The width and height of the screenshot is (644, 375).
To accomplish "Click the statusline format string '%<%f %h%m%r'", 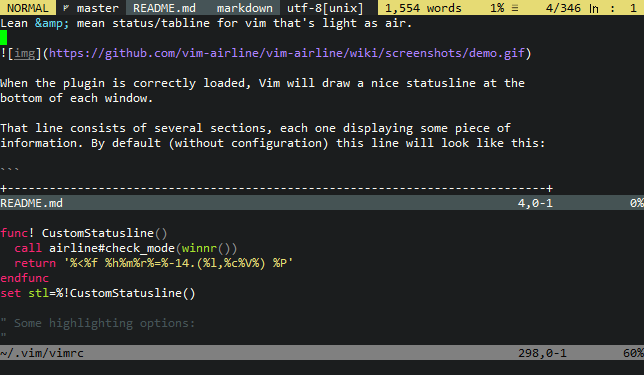I will [x=178, y=263].
